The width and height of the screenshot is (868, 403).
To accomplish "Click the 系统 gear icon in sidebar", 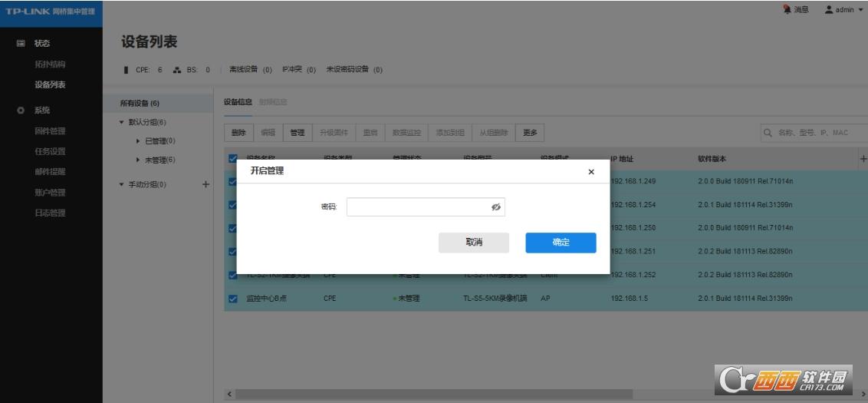I will (x=21, y=111).
